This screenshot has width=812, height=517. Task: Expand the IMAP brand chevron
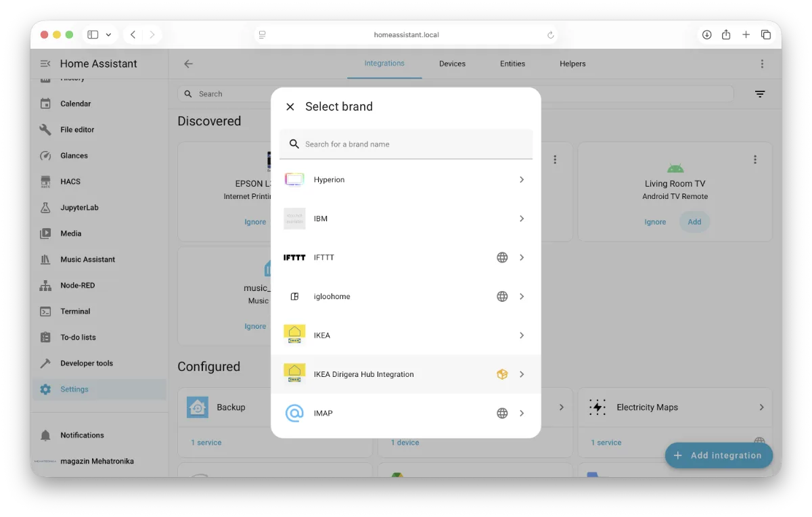click(x=521, y=413)
